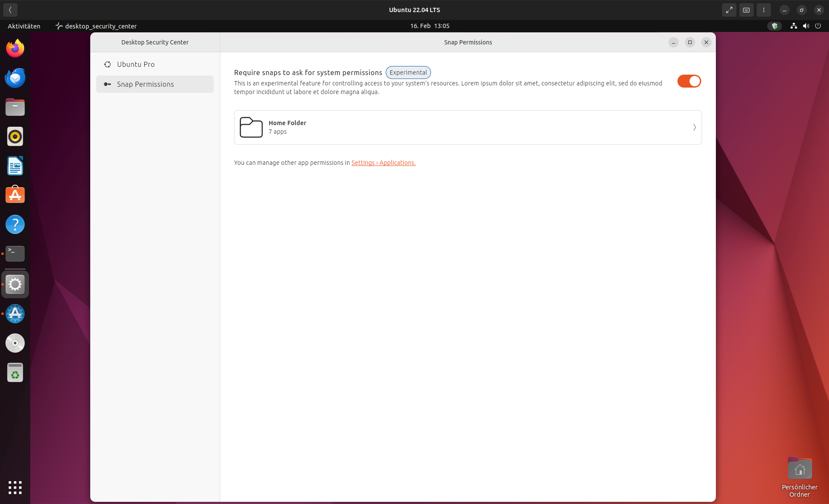829x504 pixels.
Task: Select Snap Permissions sidebar item
Action: tap(145, 84)
